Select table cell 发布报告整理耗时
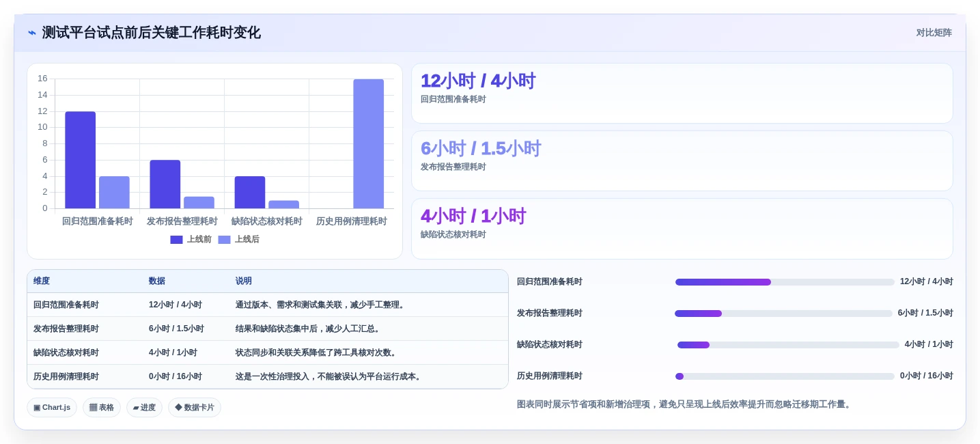The height and width of the screenshot is (444, 980). point(66,329)
